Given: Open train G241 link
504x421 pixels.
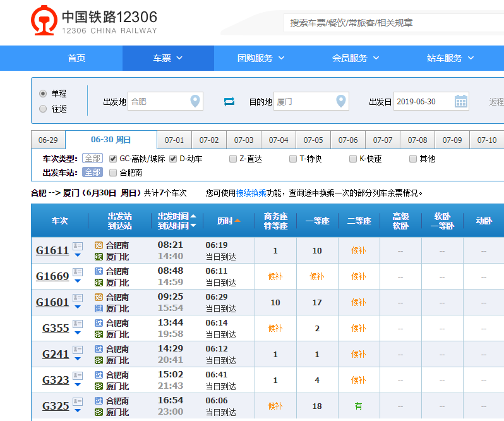Looking at the screenshot, I should [x=56, y=354].
